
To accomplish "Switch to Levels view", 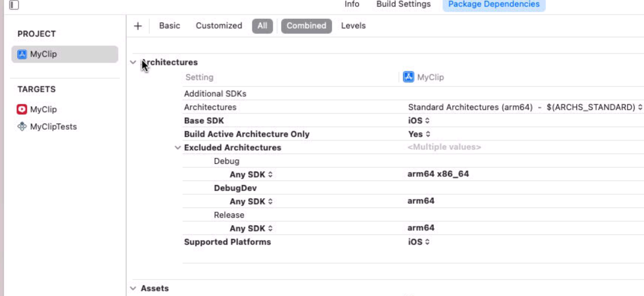I will pyautogui.click(x=353, y=26).
